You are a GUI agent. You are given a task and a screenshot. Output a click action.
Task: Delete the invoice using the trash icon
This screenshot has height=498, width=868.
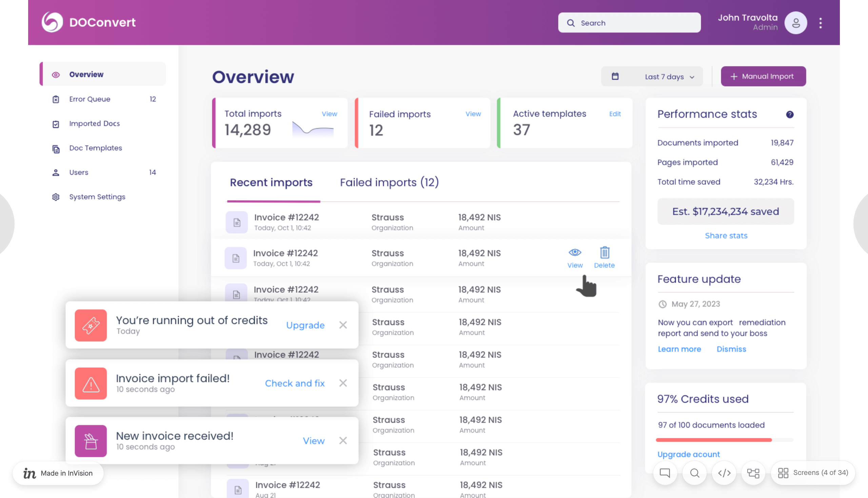pos(604,253)
